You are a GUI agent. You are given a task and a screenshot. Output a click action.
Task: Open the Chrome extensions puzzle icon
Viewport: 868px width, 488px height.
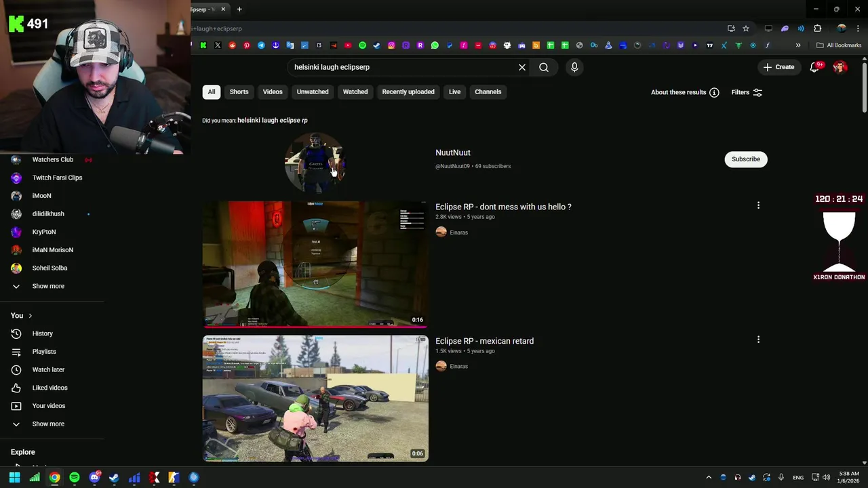[x=818, y=28]
